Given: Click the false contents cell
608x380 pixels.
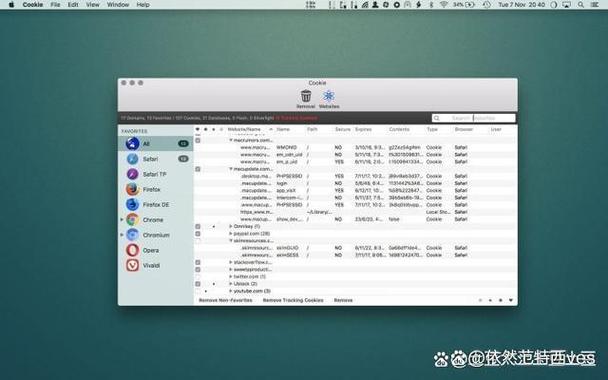Looking at the screenshot, I should [394, 219].
